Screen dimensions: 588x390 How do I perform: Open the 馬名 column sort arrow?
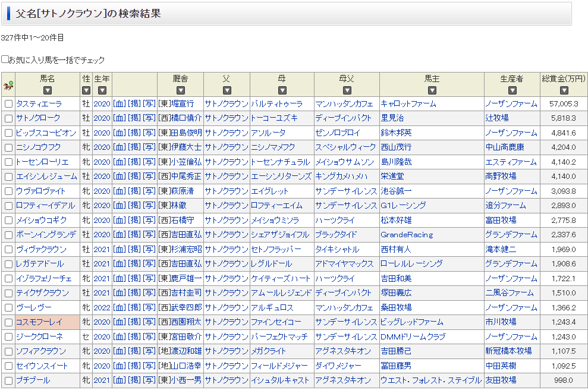tap(48, 91)
